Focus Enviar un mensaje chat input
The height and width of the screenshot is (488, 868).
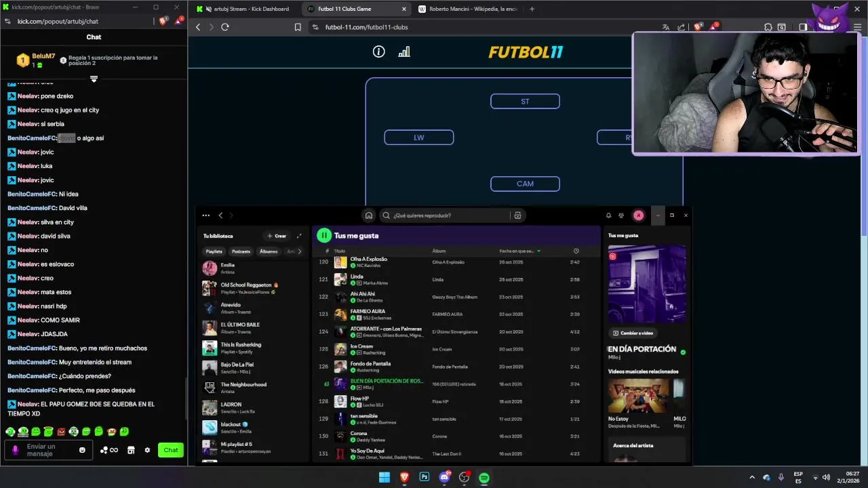pos(47,450)
